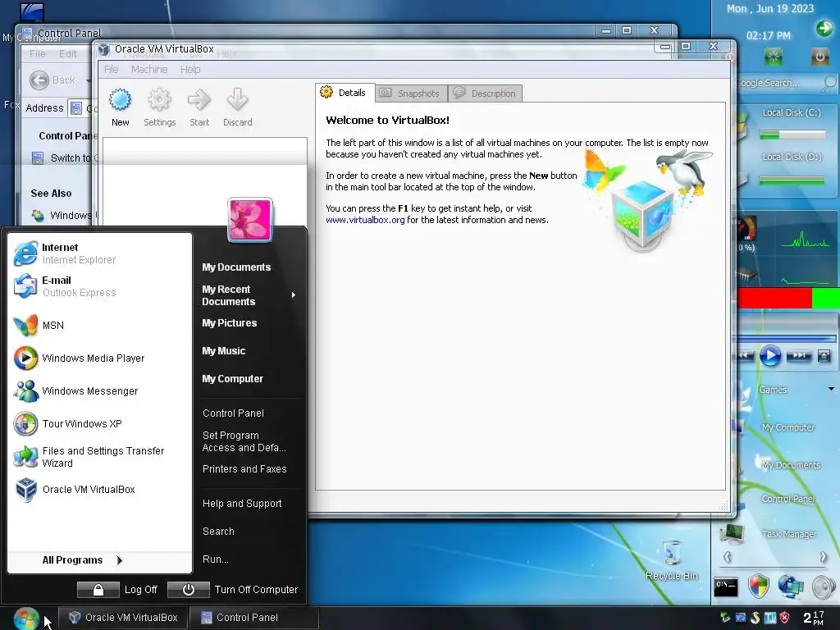Viewport: 840px width, 630px height.
Task: Open Control Panel window Edit menu
Action: 67,53
